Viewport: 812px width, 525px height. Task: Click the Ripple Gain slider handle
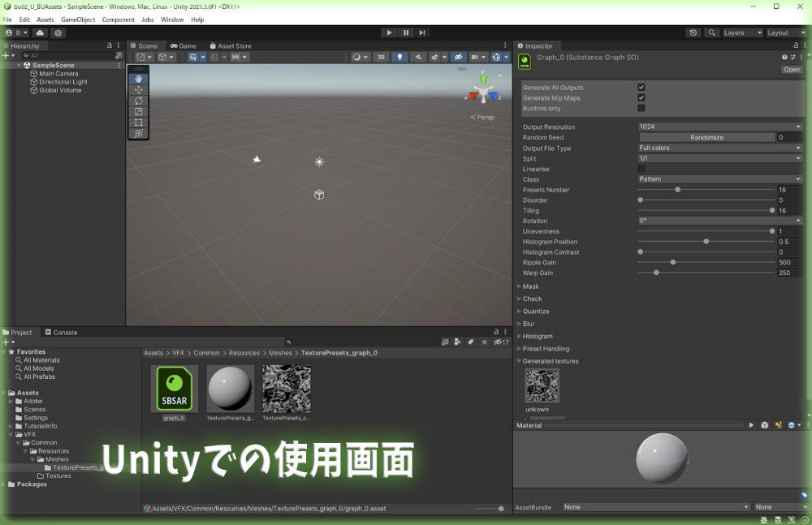click(x=672, y=263)
